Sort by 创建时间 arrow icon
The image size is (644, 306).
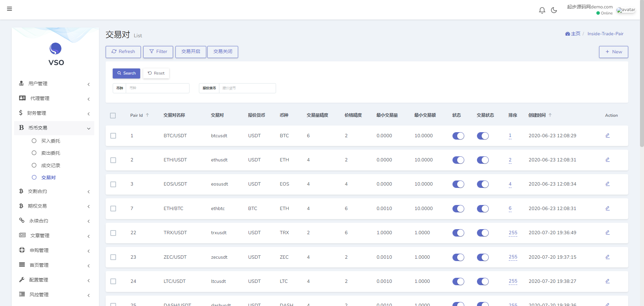(550, 115)
